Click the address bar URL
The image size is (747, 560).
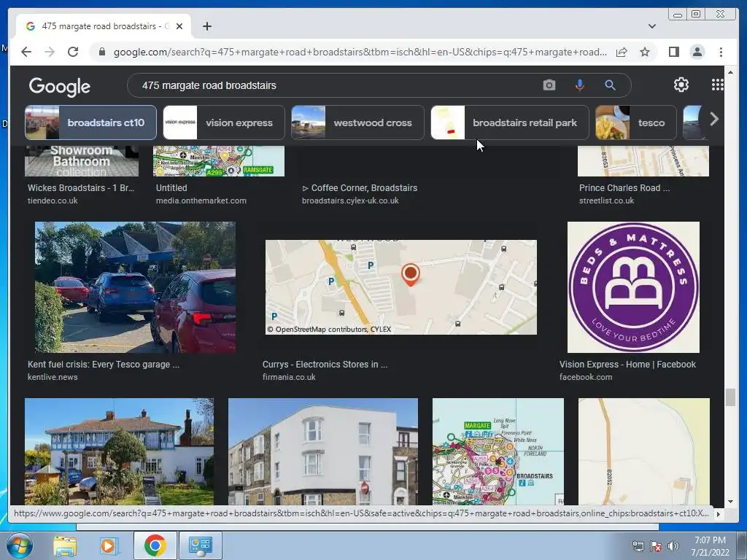coord(360,52)
